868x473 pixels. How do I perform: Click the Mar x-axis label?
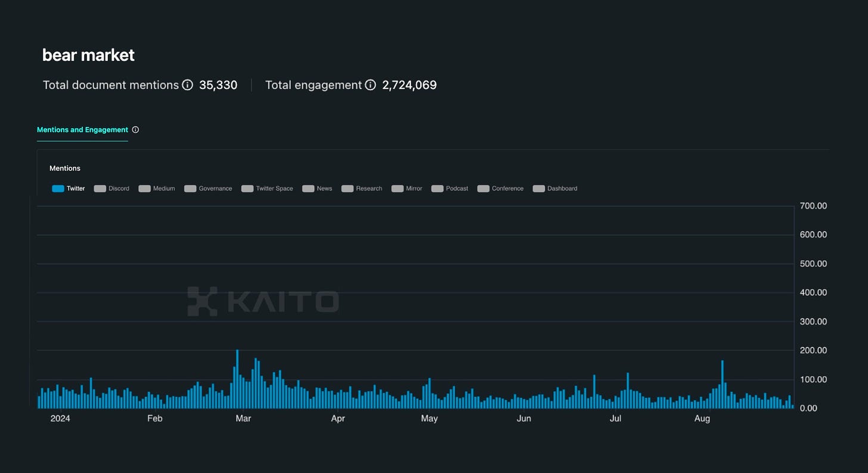point(243,419)
